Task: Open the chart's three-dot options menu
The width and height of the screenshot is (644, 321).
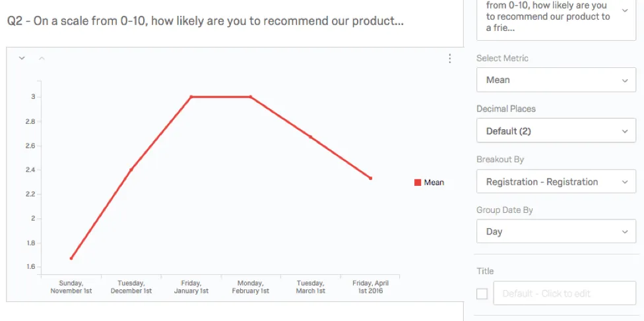Action: [x=450, y=59]
